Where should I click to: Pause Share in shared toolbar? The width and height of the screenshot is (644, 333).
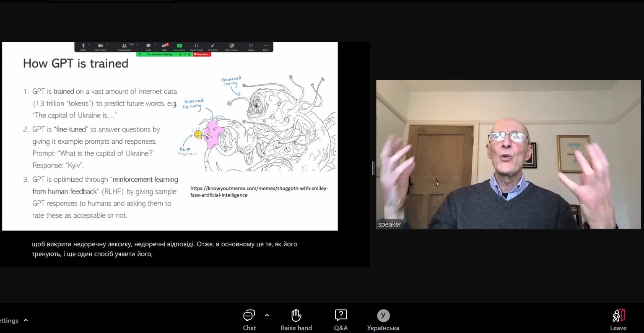(196, 46)
